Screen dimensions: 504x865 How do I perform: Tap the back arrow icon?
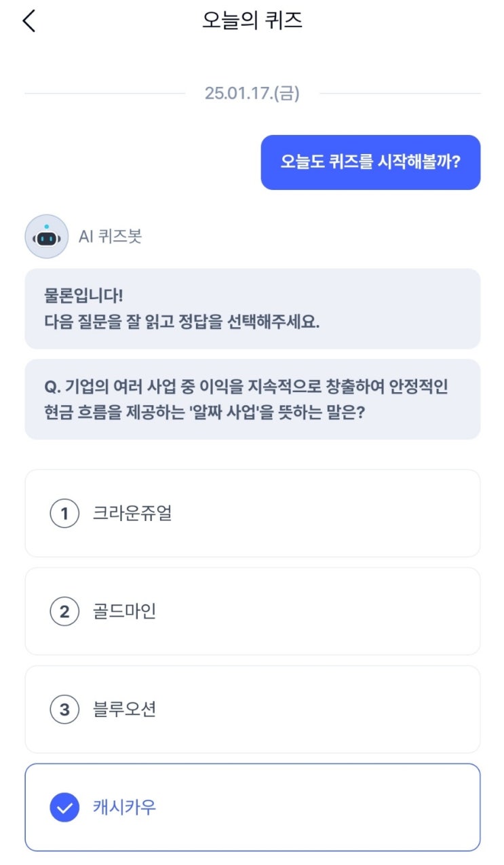pyautogui.click(x=28, y=20)
